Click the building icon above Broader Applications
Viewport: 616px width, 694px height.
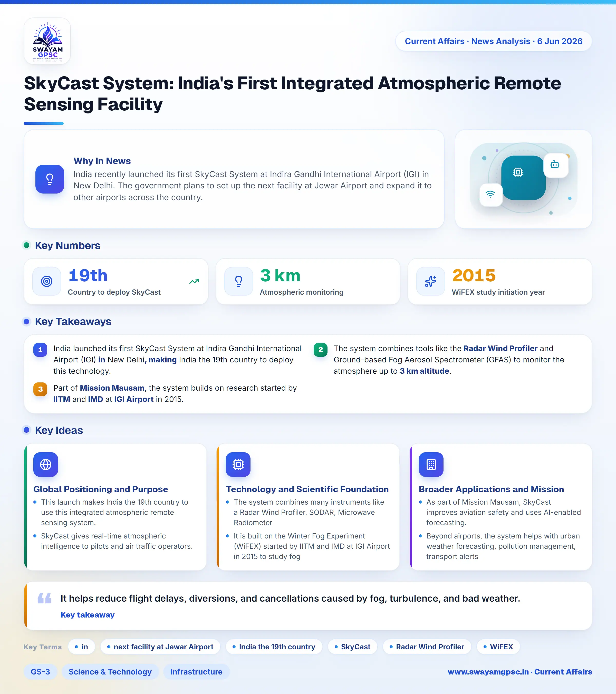pyautogui.click(x=431, y=465)
